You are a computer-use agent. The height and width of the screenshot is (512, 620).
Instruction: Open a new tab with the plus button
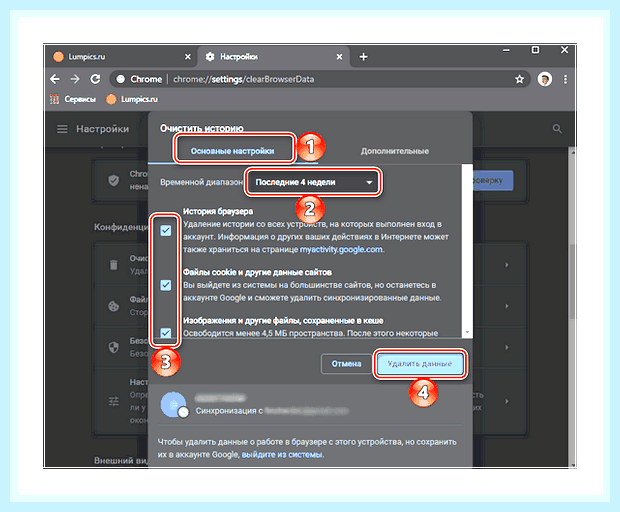coord(363,57)
